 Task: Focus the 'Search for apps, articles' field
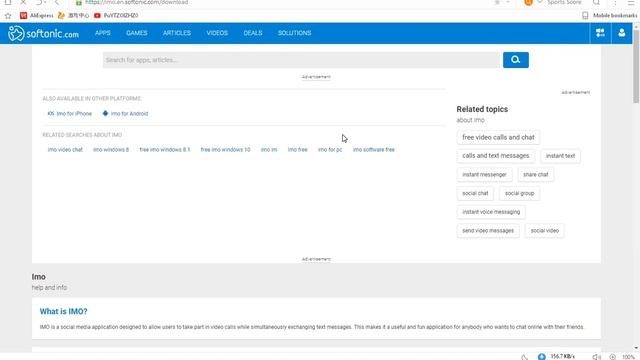tap(301, 60)
